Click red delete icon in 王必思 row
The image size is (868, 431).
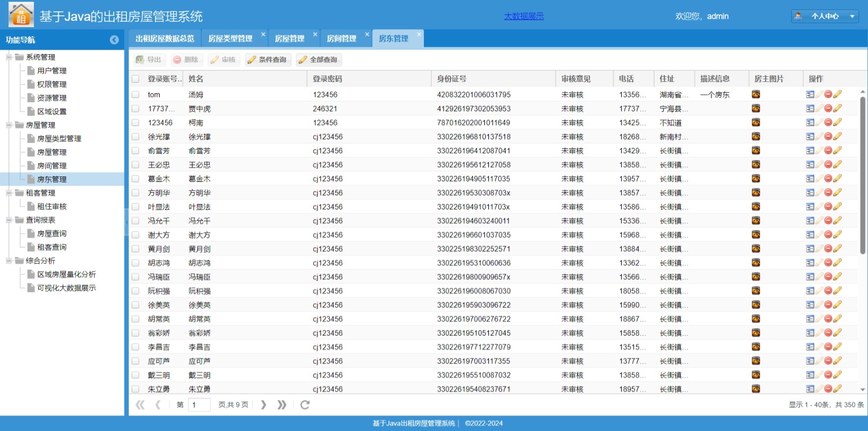click(828, 165)
